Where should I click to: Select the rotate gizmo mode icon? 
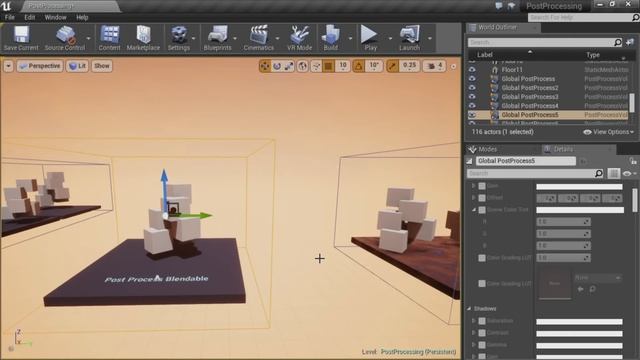[277, 66]
